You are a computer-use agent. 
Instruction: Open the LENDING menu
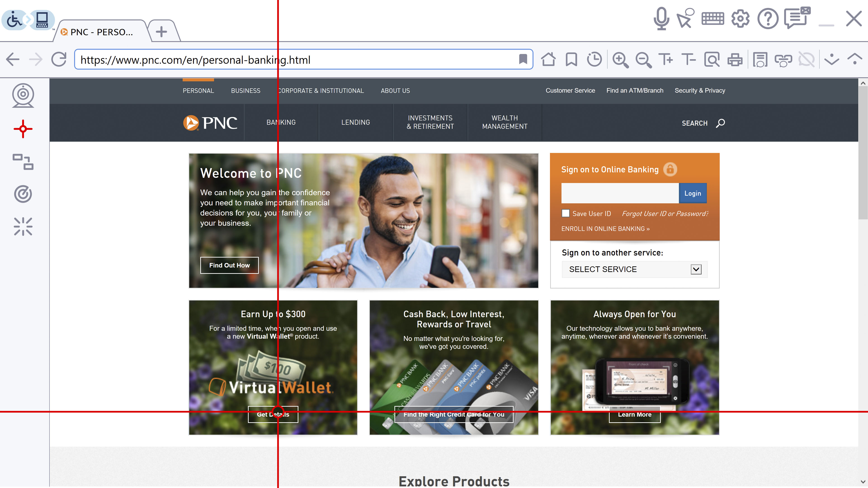click(x=356, y=123)
